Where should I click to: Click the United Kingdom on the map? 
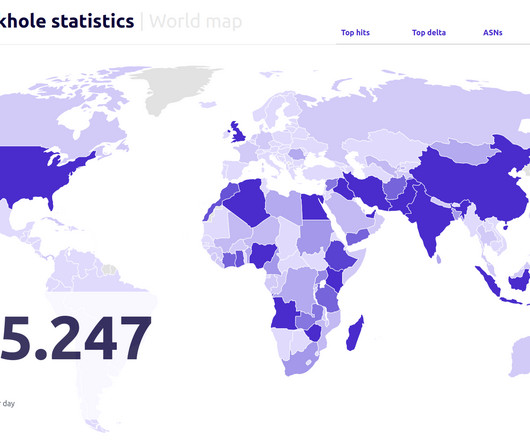238,133
